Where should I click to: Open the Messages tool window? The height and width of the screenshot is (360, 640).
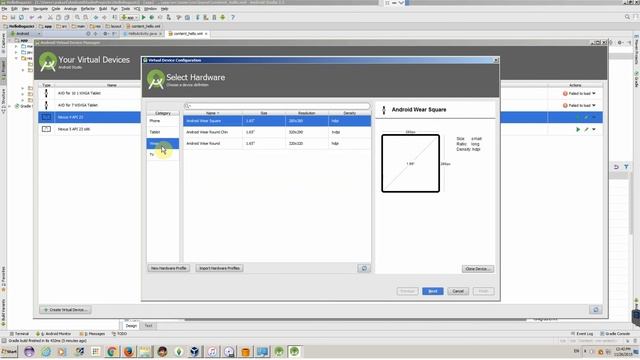[x=92, y=334]
